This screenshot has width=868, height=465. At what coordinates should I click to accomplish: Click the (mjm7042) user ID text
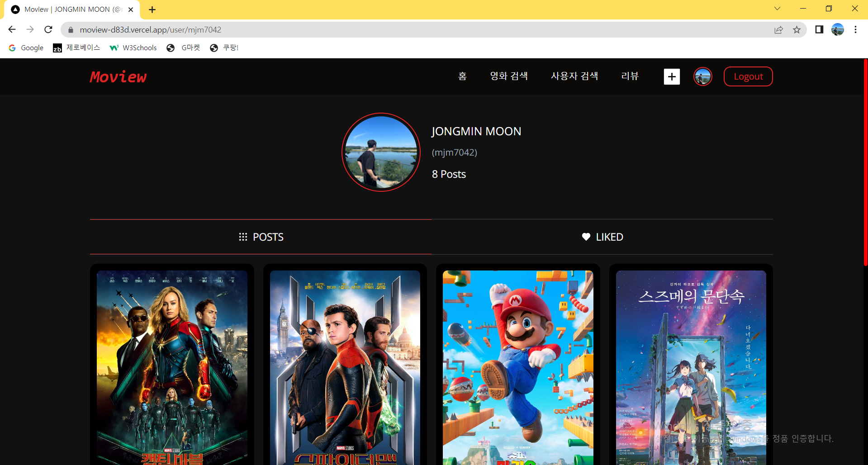tap(454, 152)
